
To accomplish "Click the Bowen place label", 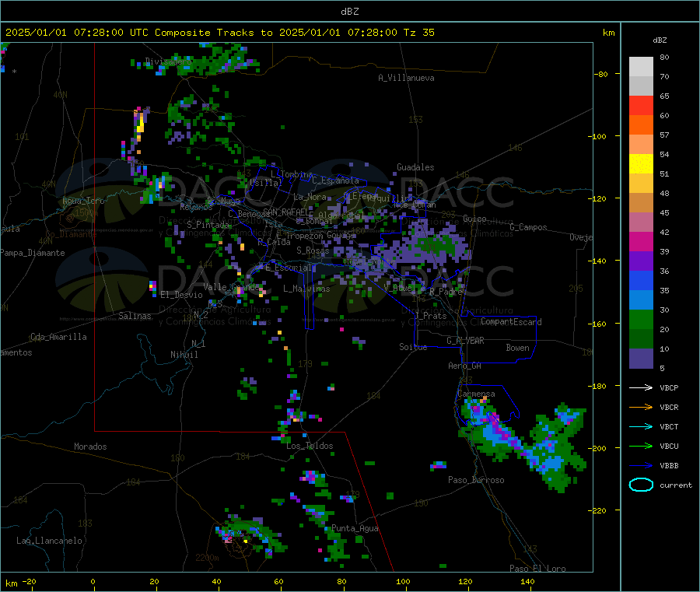I will (x=517, y=348).
